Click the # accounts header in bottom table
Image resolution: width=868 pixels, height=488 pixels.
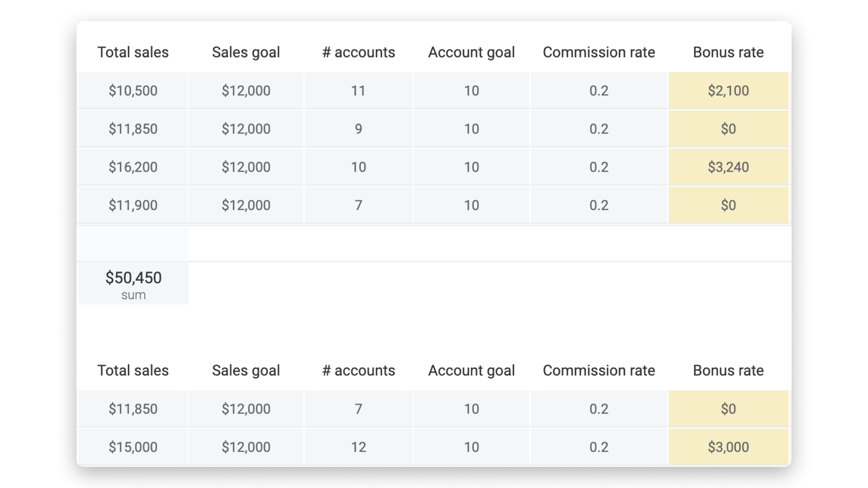coord(359,371)
